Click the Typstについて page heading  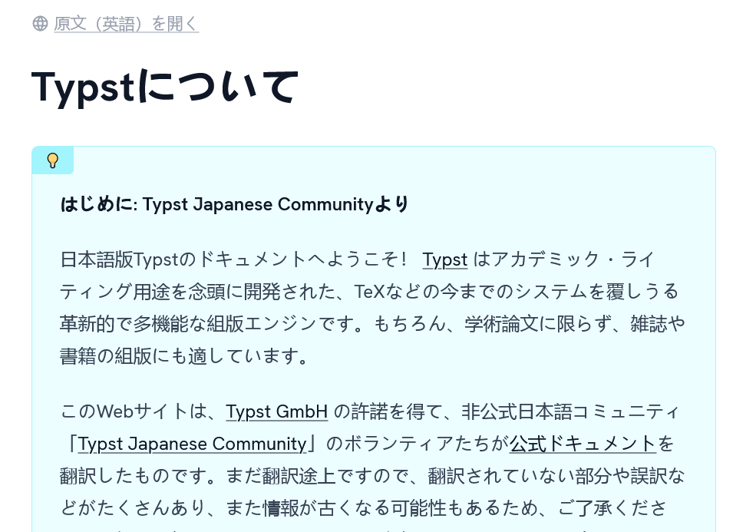coord(165,88)
